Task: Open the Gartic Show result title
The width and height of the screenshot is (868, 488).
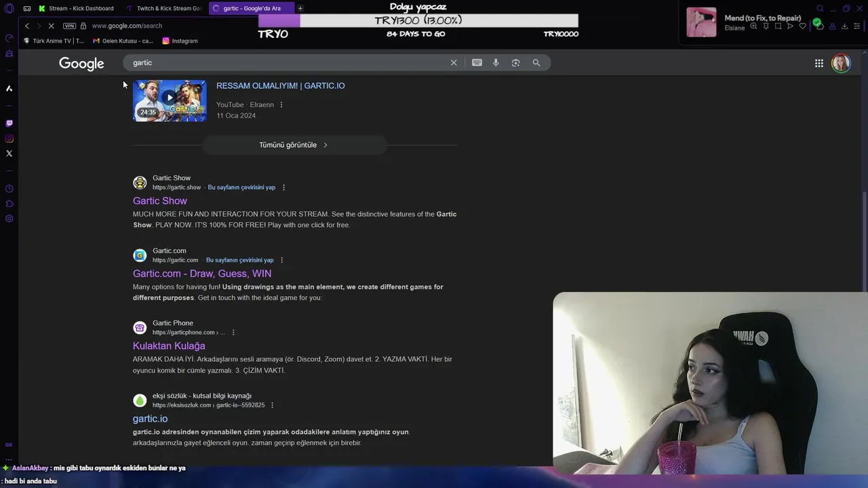Action: click(x=160, y=201)
